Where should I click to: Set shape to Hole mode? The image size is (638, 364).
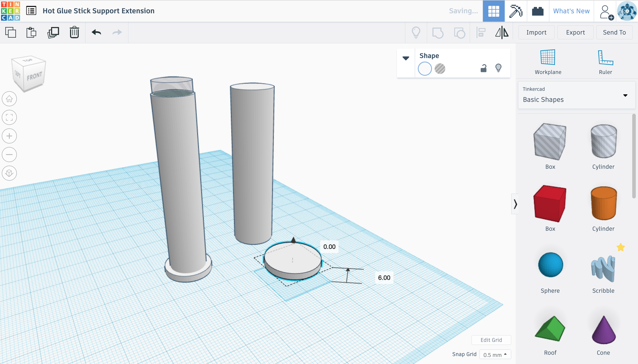(440, 69)
